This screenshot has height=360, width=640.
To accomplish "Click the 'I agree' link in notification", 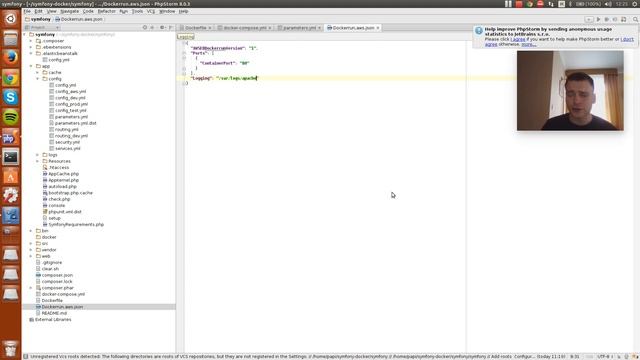I will point(518,39).
